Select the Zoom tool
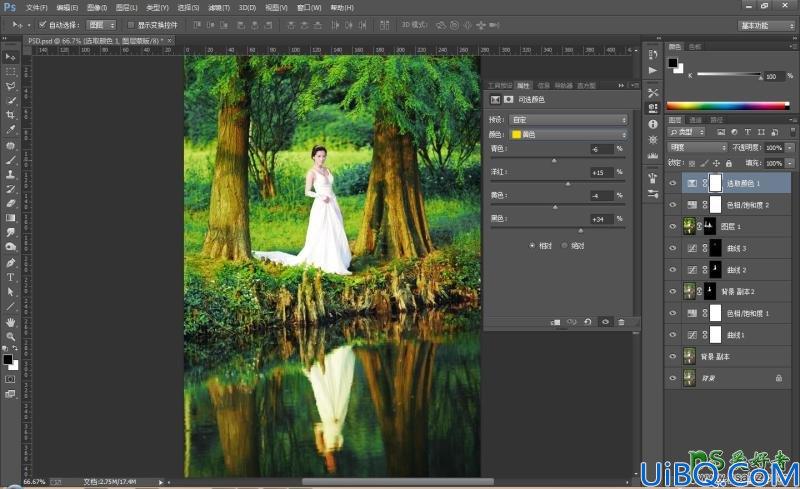 click(x=10, y=336)
